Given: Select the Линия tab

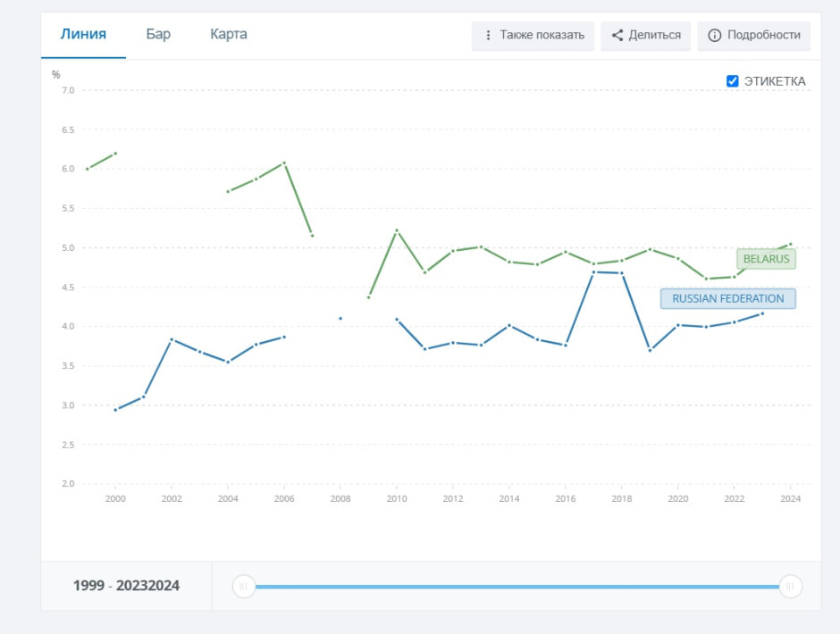Looking at the screenshot, I should (x=83, y=34).
